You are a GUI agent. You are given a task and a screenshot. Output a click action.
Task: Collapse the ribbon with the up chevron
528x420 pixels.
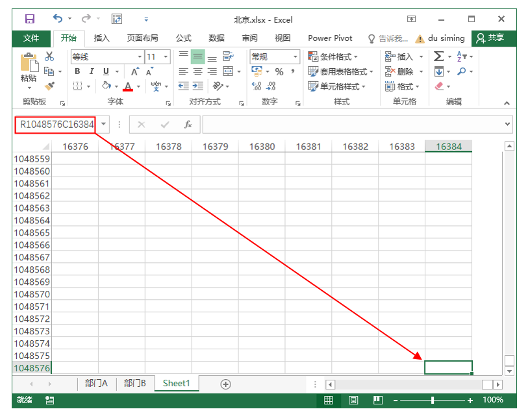[x=507, y=103]
